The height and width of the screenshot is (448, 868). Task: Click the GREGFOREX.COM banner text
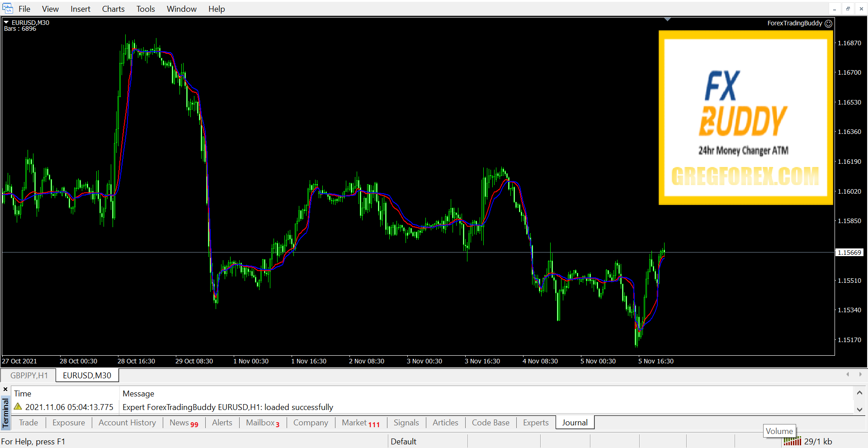click(x=745, y=176)
